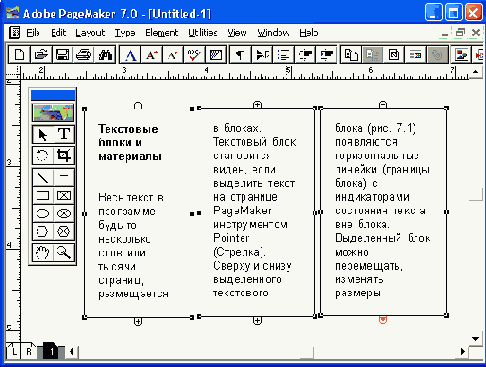Screen dimensions: 486x367
Task: Restore the inner document window
Action: coord(460,33)
